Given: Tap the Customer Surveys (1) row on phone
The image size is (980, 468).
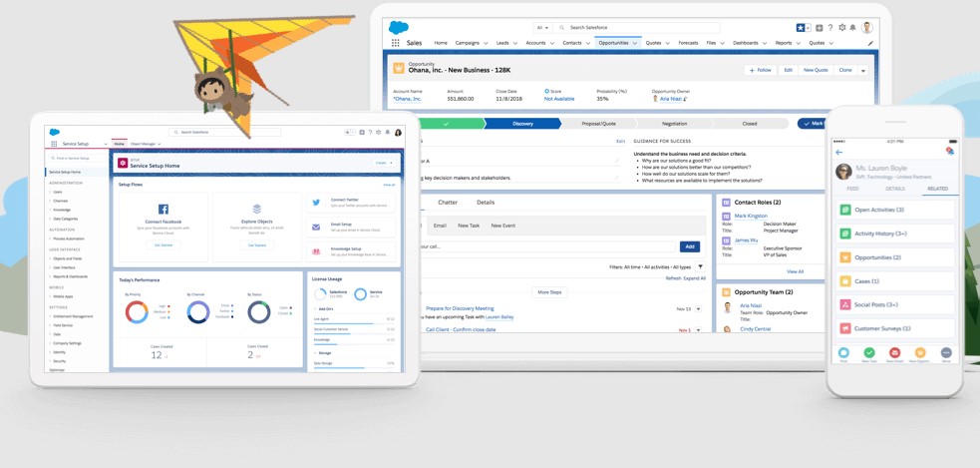Looking at the screenshot, I should pyautogui.click(x=895, y=328).
